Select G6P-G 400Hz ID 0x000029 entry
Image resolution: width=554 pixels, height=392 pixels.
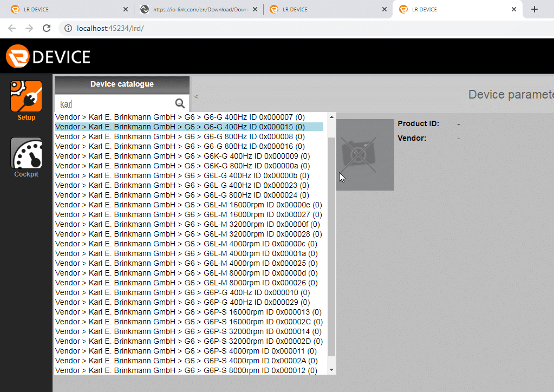coord(189,302)
